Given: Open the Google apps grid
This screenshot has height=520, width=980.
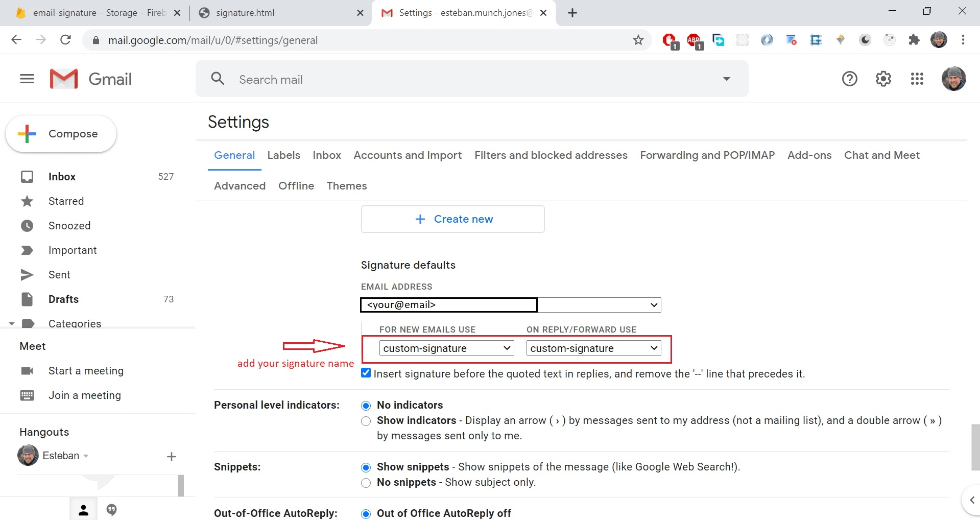Looking at the screenshot, I should pyautogui.click(x=917, y=78).
